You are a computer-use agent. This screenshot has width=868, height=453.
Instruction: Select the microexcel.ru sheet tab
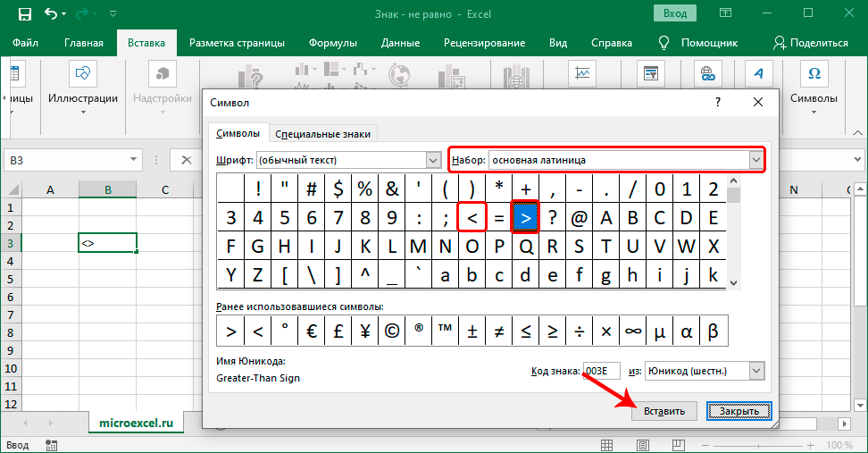coord(136,424)
